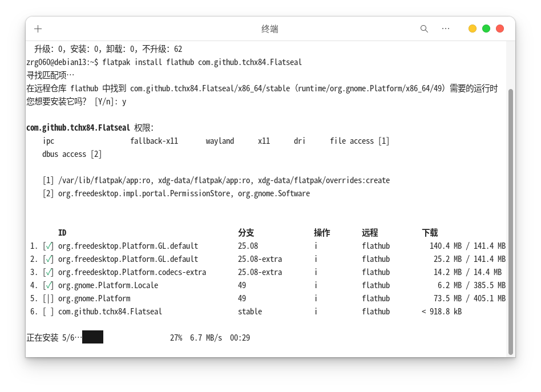Click the 分支 column header

pyautogui.click(x=246, y=233)
